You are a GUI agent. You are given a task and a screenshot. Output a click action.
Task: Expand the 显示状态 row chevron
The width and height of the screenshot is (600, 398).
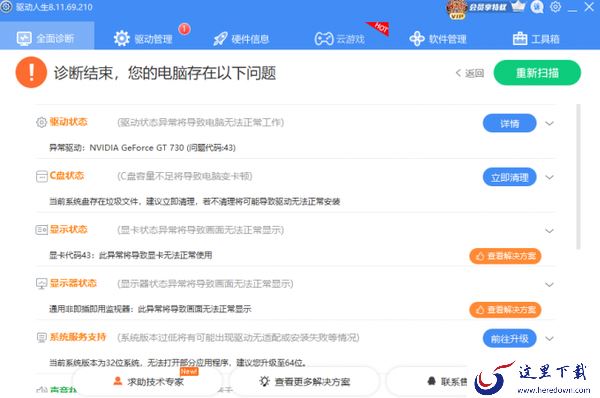[549, 231]
